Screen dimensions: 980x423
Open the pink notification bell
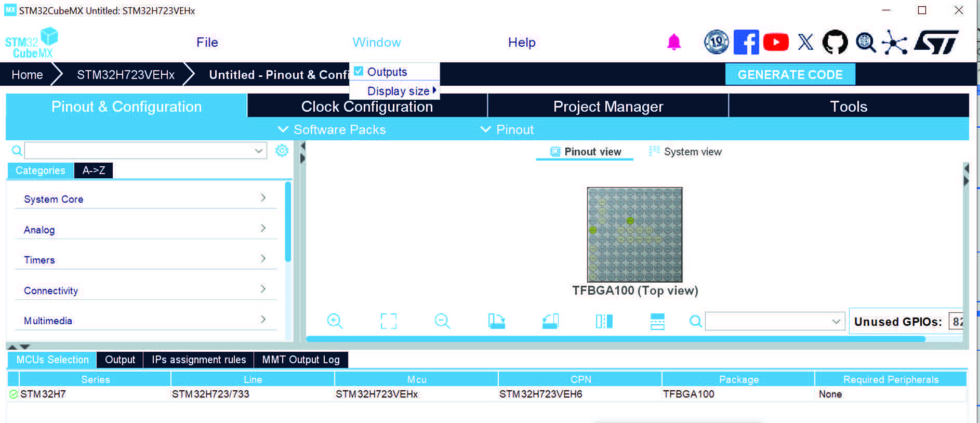tap(674, 42)
